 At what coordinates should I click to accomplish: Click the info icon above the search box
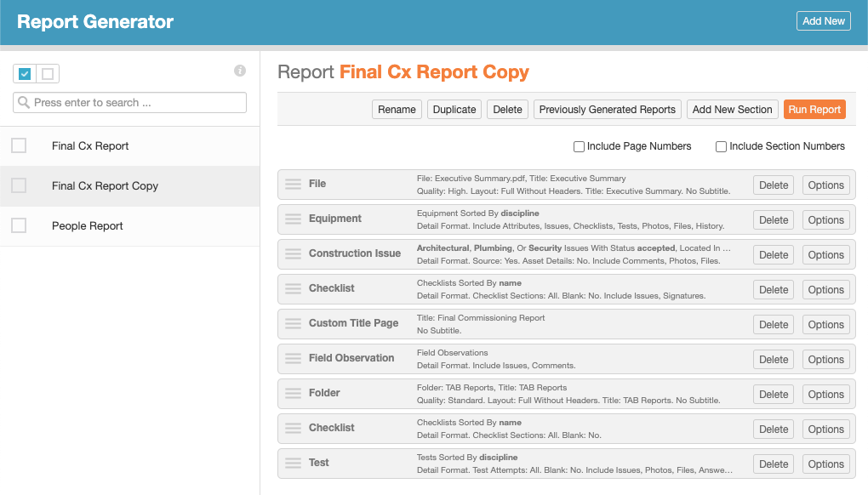pyautogui.click(x=240, y=71)
